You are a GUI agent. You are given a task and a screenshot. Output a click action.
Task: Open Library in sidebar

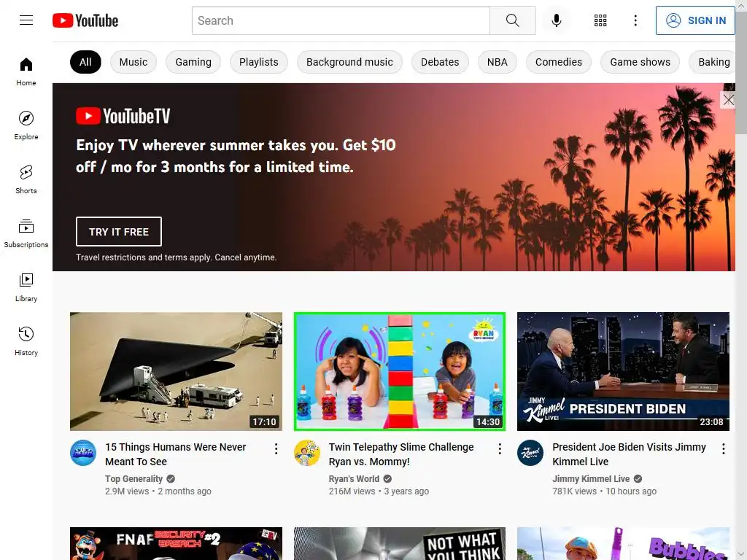26,287
